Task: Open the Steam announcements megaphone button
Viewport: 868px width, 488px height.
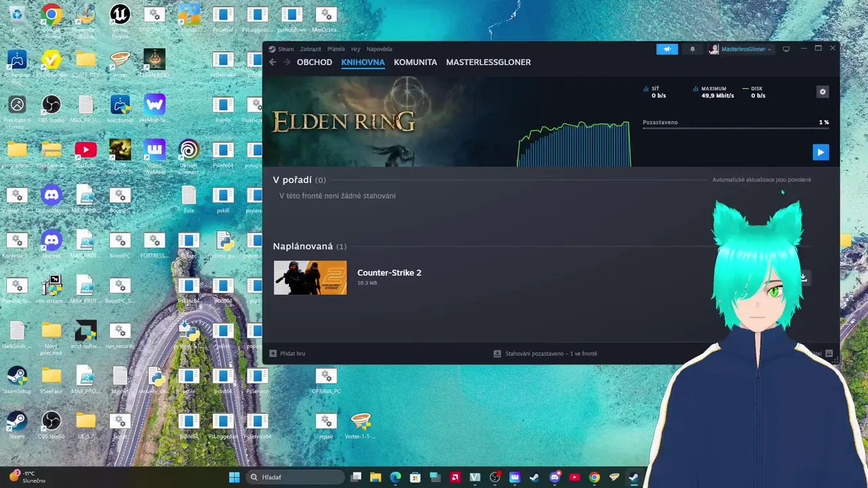Action: (x=667, y=49)
